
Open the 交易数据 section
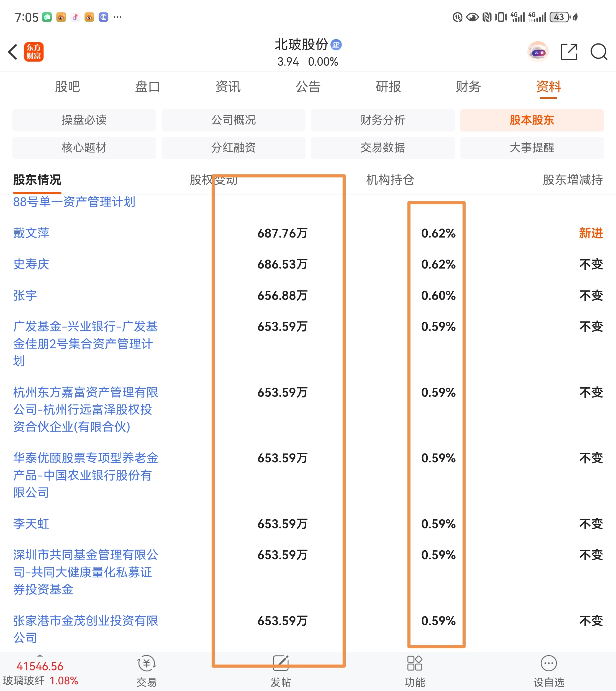pos(383,148)
